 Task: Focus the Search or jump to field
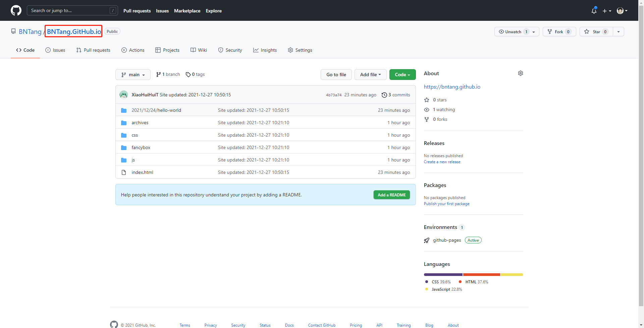tap(72, 10)
